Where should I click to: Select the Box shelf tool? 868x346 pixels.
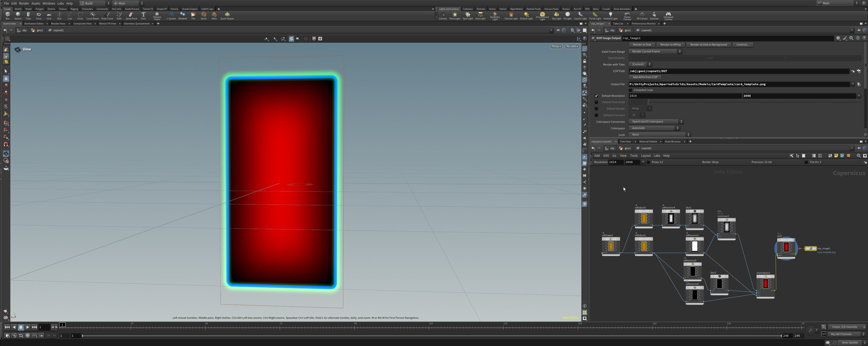pos(7,15)
